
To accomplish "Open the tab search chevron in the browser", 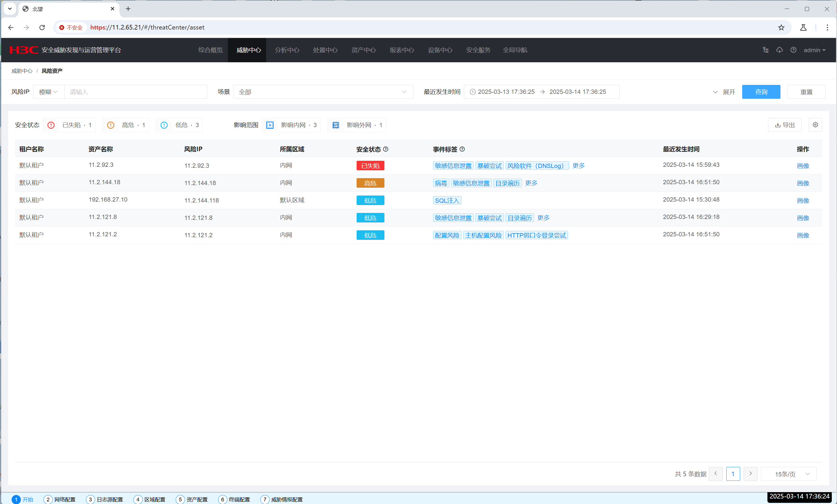I will tap(10, 9).
